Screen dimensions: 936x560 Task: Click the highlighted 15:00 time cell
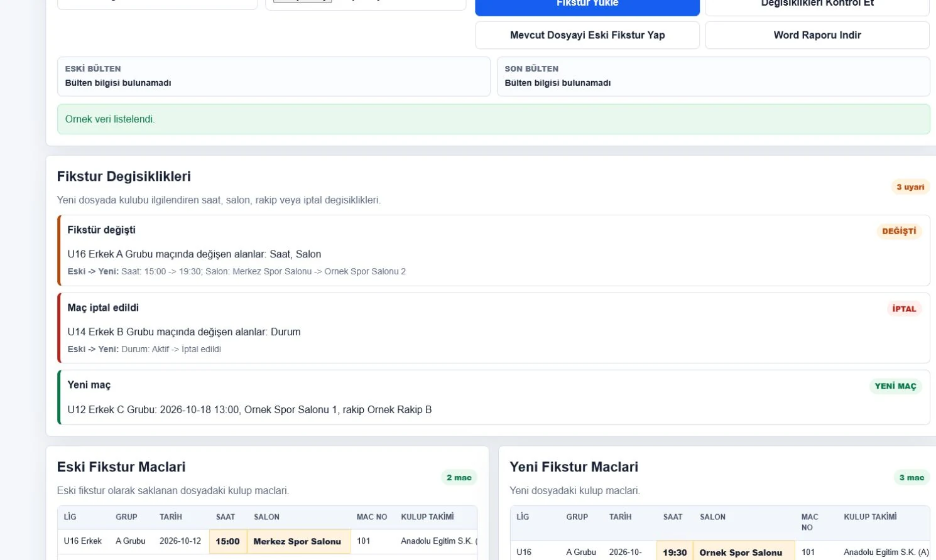pyautogui.click(x=228, y=542)
